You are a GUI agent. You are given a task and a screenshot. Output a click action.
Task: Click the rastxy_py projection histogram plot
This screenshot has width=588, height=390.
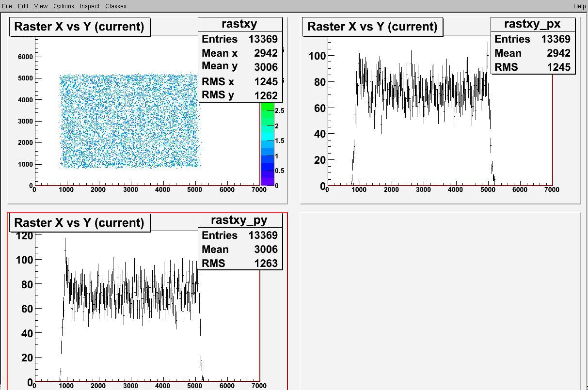(147, 305)
